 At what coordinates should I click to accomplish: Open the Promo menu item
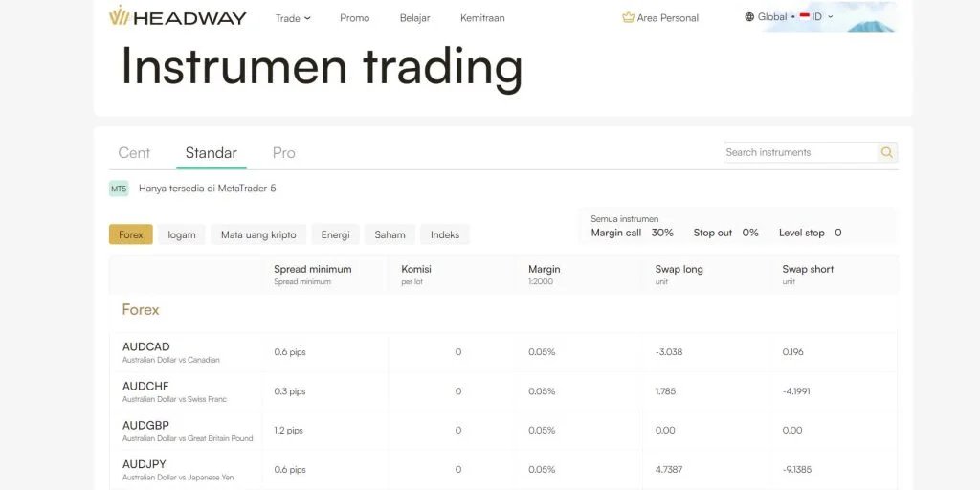354,18
